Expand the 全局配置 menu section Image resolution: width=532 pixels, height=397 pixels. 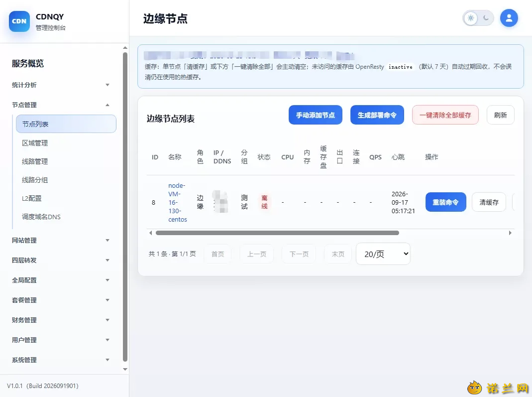pos(60,280)
